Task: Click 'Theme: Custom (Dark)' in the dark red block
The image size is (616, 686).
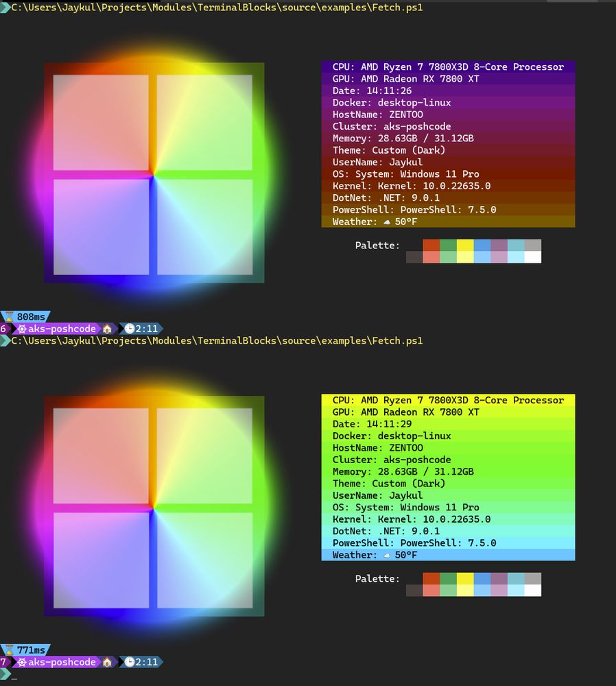Action: pyautogui.click(x=389, y=150)
